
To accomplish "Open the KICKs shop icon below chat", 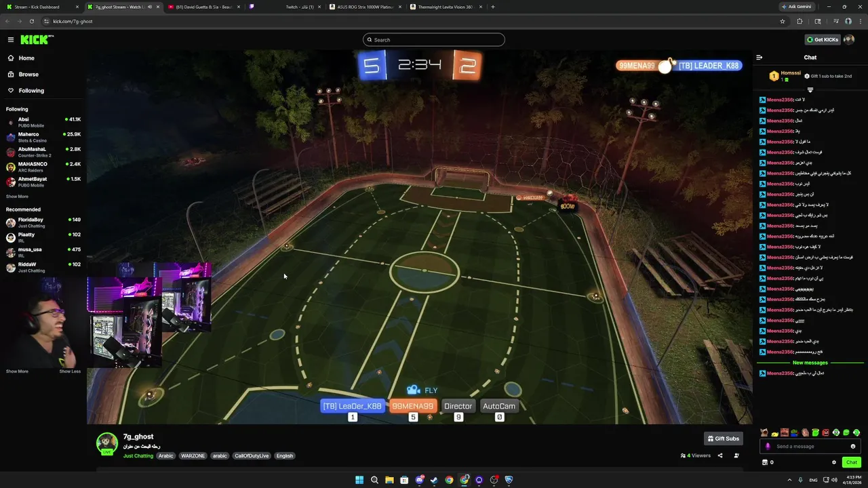I will (765, 462).
